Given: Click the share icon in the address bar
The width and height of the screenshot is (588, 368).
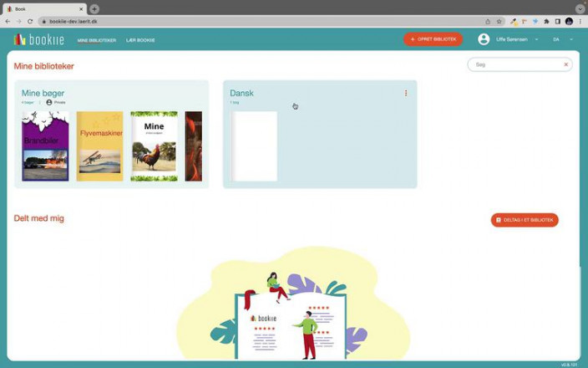Looking at the screenshot, I should (x=488, y=21).
